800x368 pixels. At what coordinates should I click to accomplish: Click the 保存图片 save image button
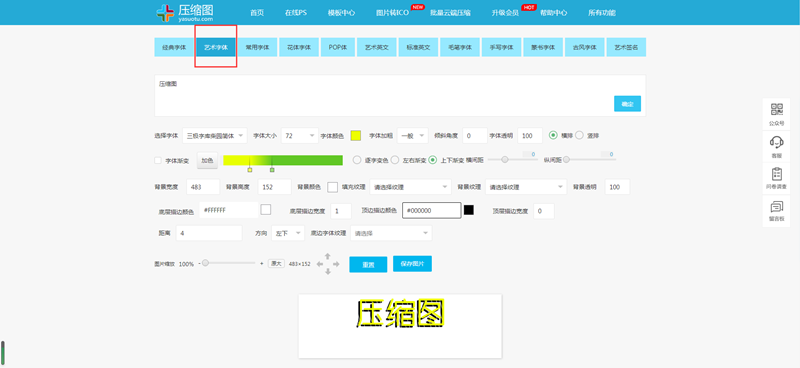(x=412, y=263)
